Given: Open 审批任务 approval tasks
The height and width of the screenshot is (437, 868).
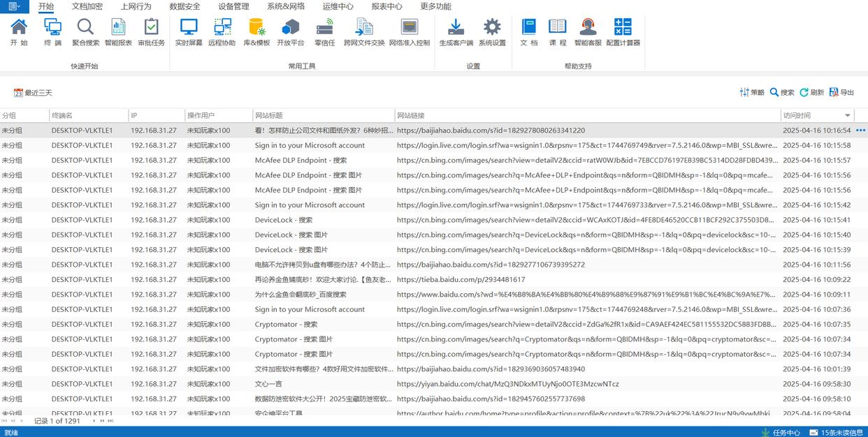Looking at the screenshot, I should 151,32.
